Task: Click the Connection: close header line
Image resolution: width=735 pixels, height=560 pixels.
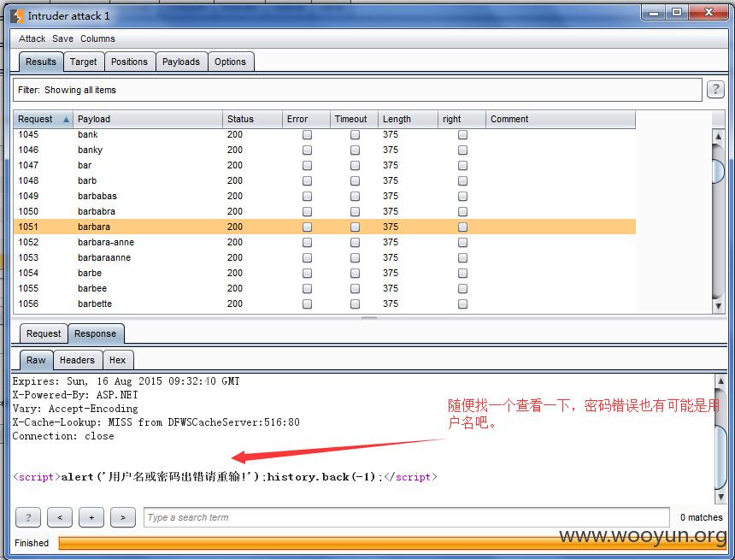Action: tap(63, 436)
